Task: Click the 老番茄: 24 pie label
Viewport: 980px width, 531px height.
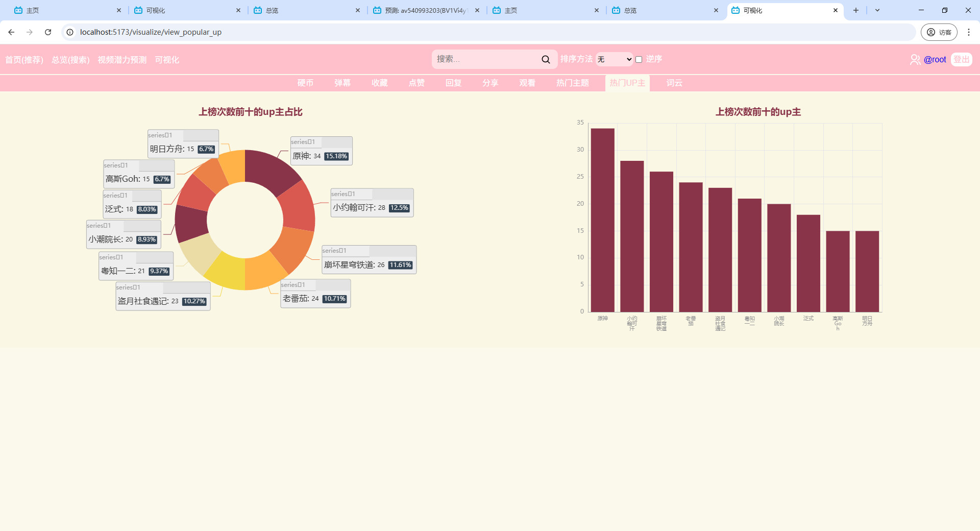Action: point(315,294)
